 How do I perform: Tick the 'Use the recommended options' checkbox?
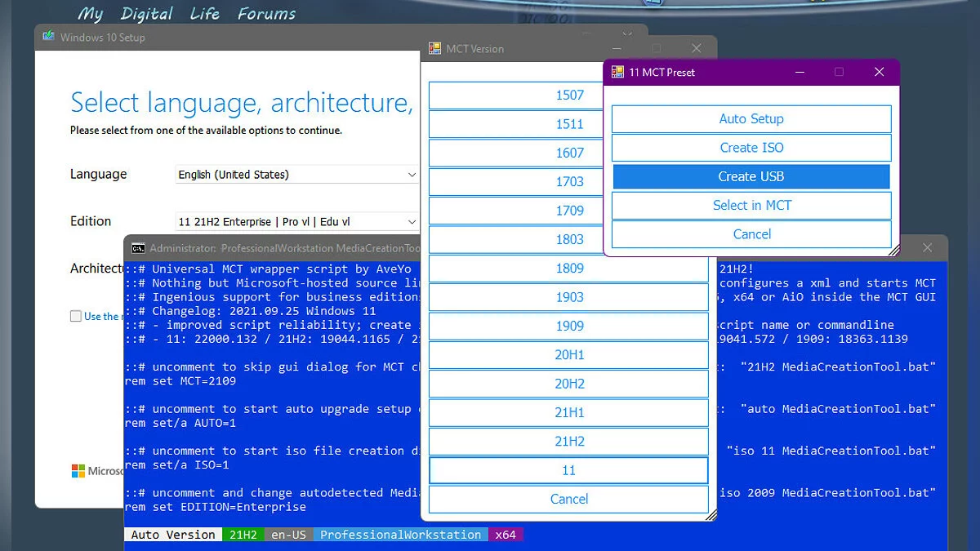(76, 316)
